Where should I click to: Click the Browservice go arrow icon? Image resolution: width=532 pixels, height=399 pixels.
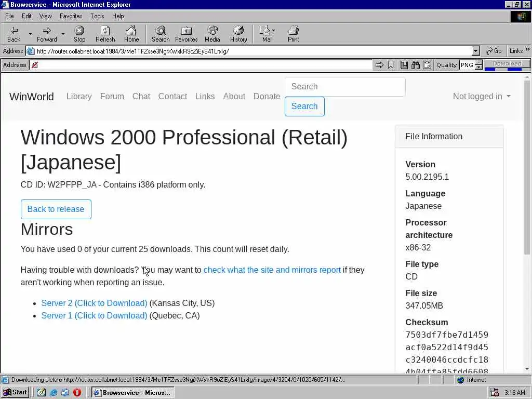(379, 65)
